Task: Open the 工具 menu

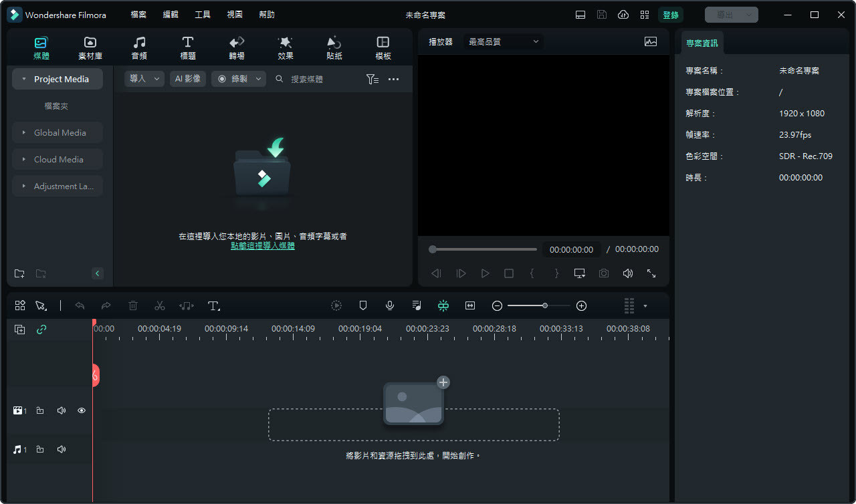Action: (203, 14)
